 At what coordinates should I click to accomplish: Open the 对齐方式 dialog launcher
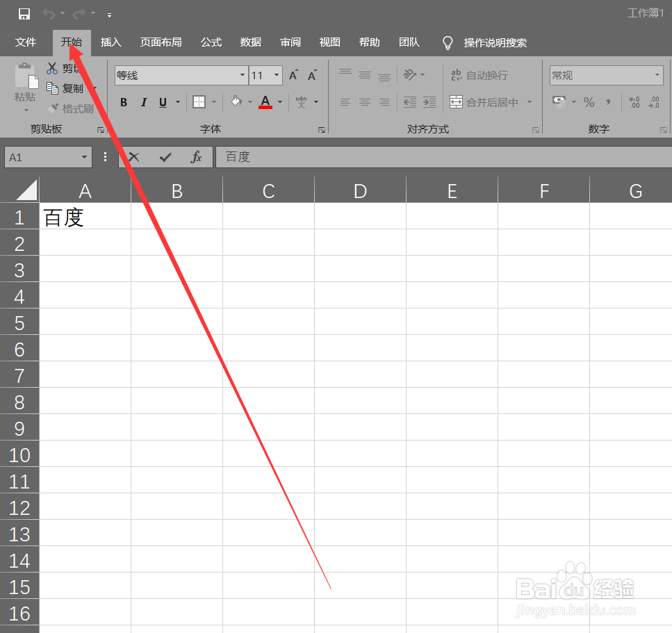(x=536, y=130)
